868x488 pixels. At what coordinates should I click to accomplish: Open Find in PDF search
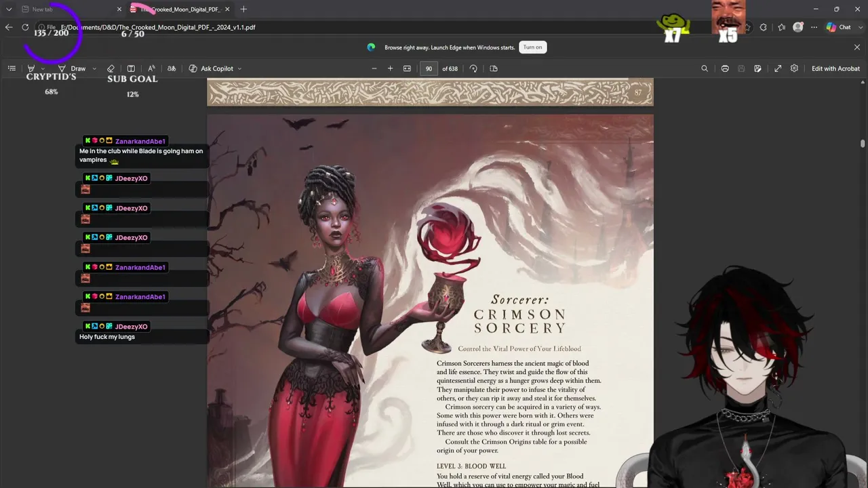pos(705,68)
